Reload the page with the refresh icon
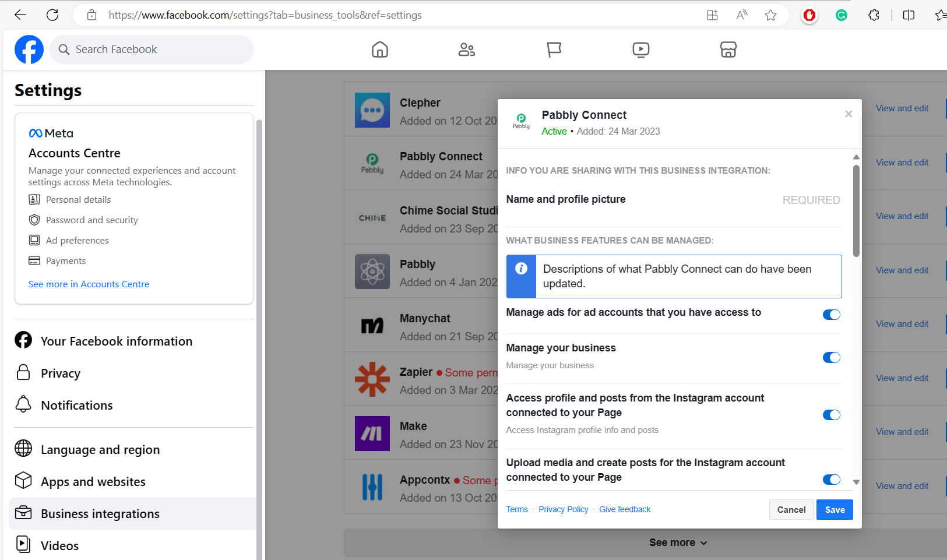 (52, 15)
